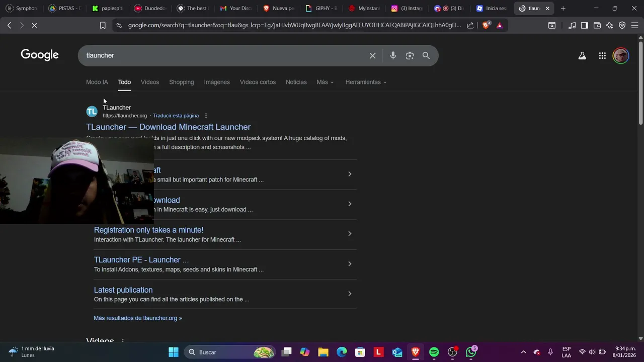Click the browser address bar URL
The image size is (644, 362).
click(294, 25)
